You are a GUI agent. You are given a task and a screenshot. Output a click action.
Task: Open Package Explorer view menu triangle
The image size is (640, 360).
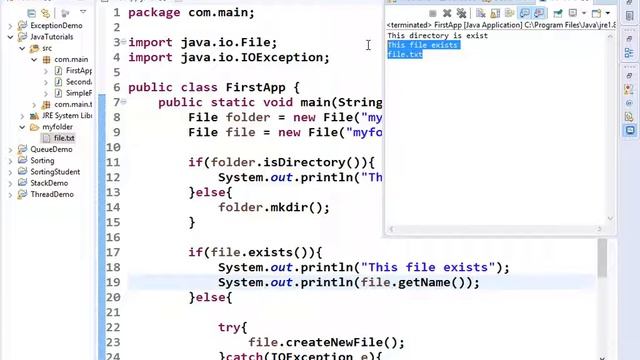point(83,12)
